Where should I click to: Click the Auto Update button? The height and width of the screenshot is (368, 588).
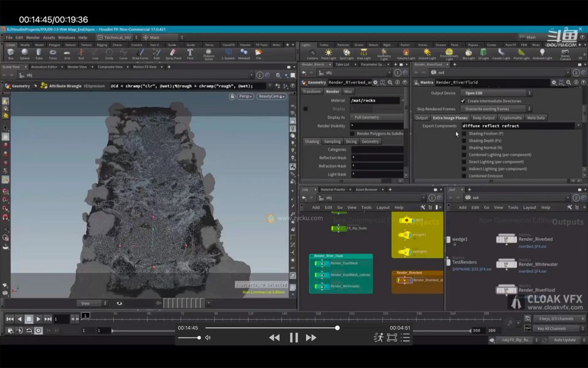pyautogui.click(x=564, y=340)
